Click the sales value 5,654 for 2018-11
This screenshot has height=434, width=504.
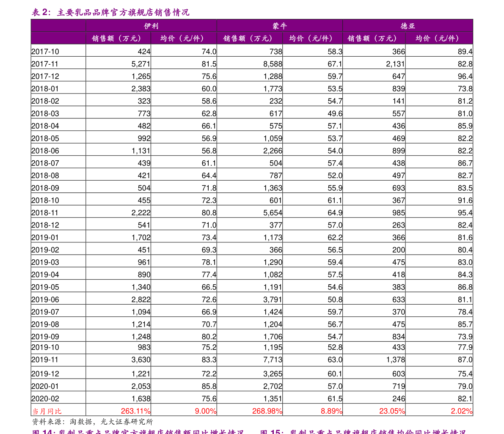(x=273, y=213)
